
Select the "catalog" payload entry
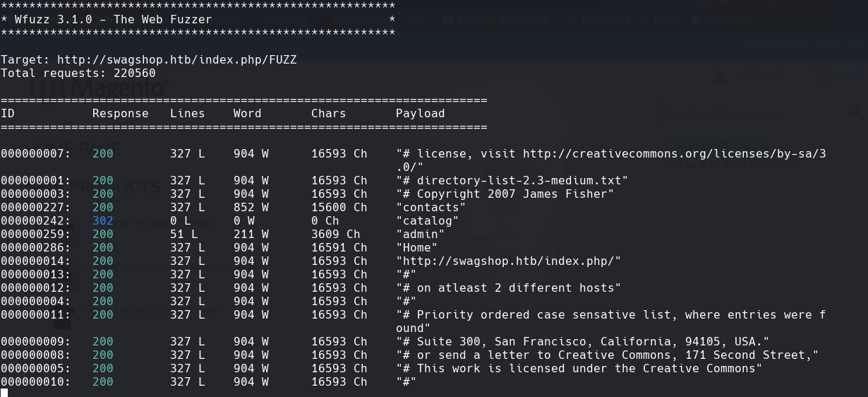(x=428, y=220)
